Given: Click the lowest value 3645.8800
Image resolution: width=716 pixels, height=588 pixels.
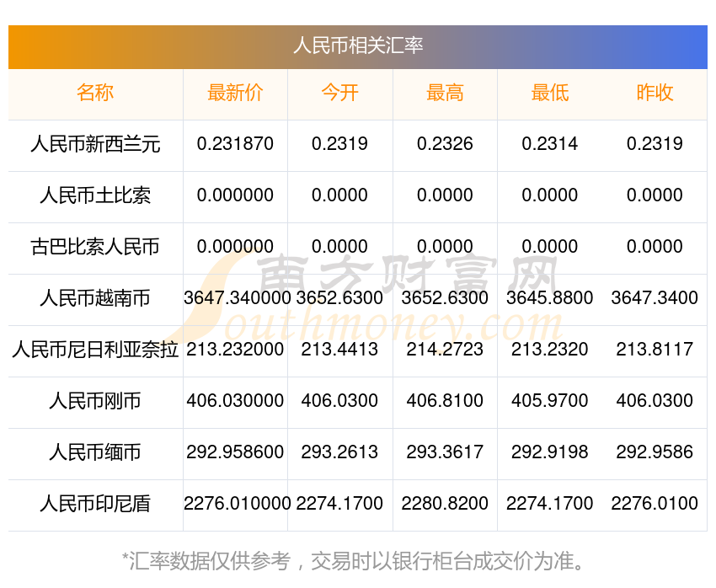Looking at the screenshot, I should (x=550, y=297).
